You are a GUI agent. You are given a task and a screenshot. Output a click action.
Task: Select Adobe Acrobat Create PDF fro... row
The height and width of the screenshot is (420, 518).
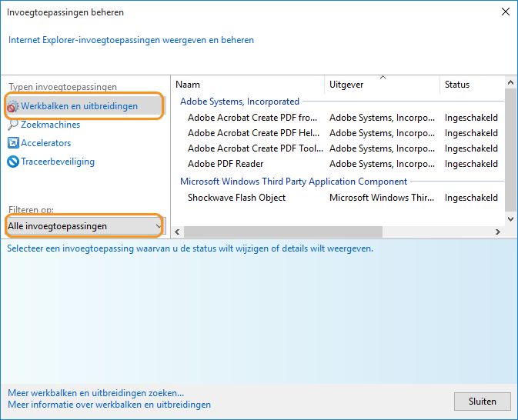pos(339,118)
